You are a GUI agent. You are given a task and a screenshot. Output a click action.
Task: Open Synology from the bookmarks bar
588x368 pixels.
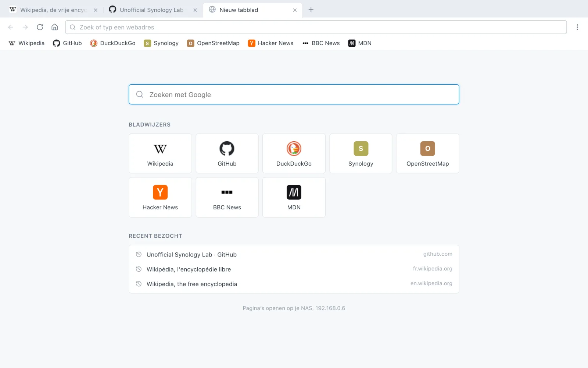coord(161,43)
